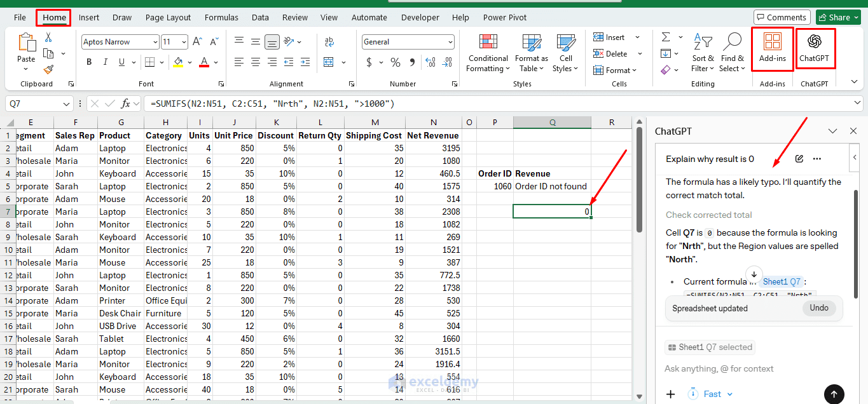Click Undo in Spreadsheet updated notice
The image size is (868, 404).
[819, 308]
